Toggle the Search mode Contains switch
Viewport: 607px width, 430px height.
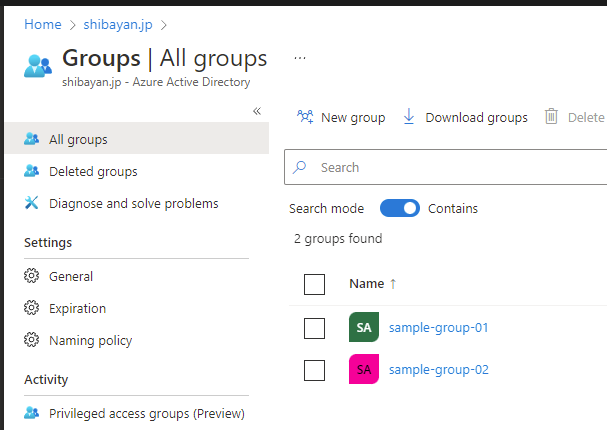point(400,208)
